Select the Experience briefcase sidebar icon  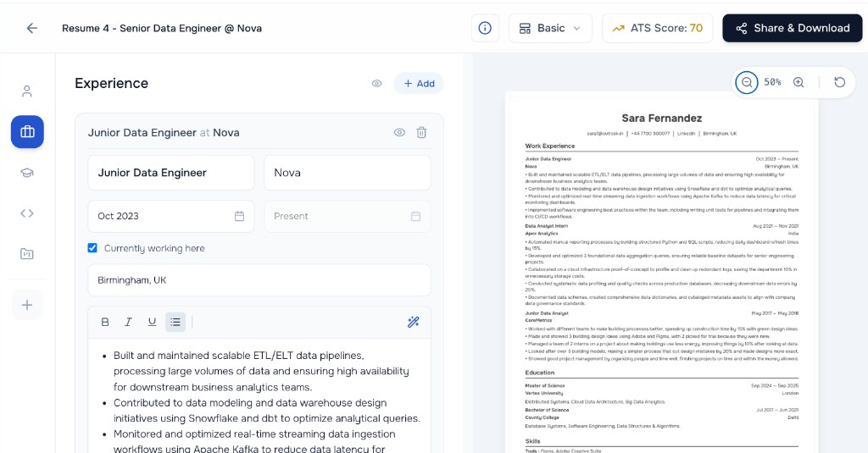(27, 131)
